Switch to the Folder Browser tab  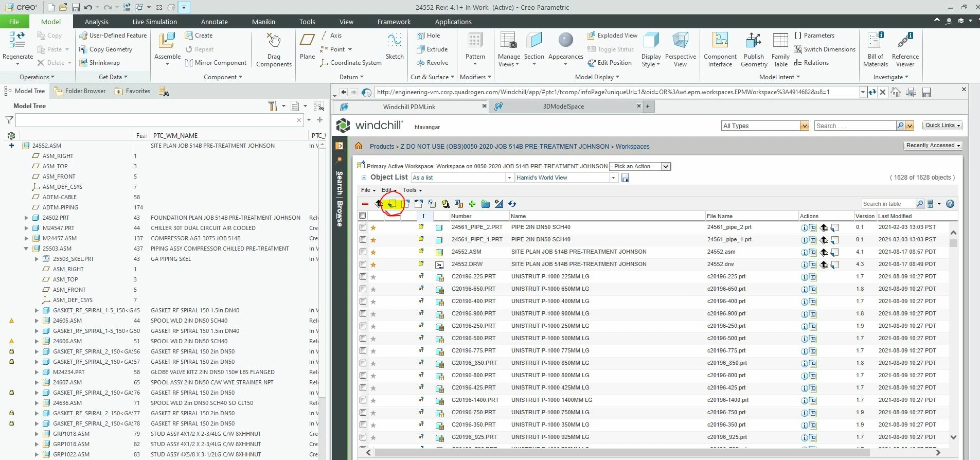click(x=80, y=91)
